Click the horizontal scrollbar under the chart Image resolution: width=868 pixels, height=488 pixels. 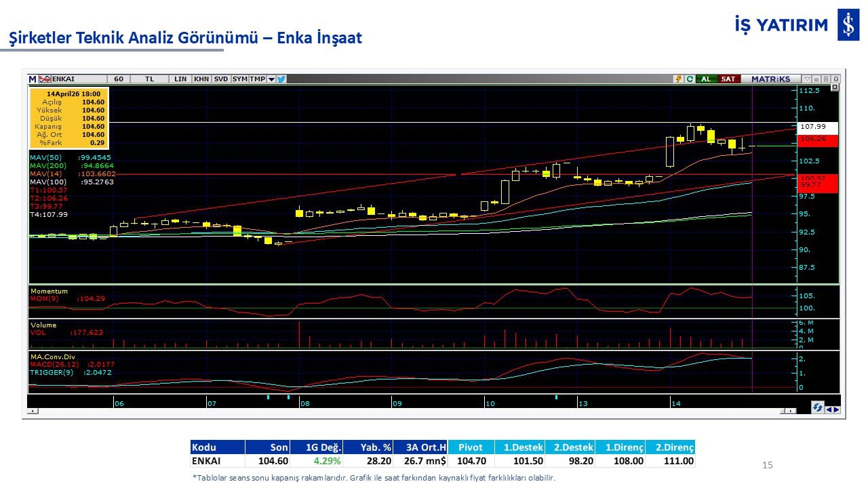click(x=407, y=411)
